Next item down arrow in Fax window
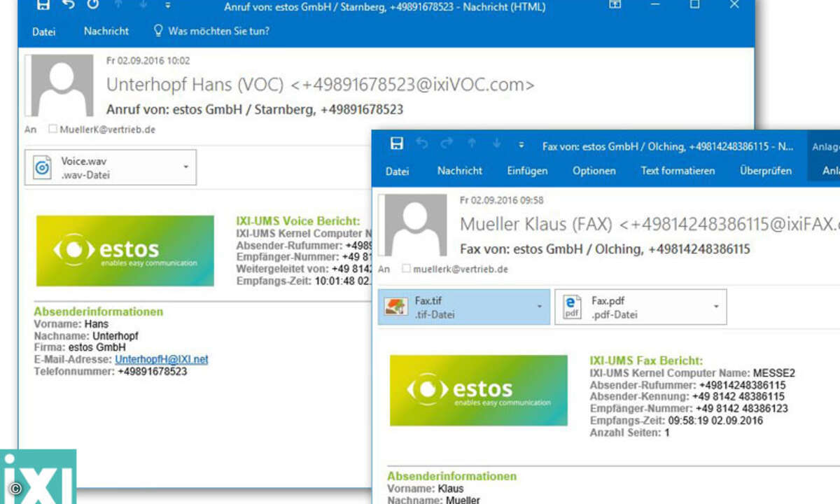Screen dimensions: 840x504 (496, 144)
